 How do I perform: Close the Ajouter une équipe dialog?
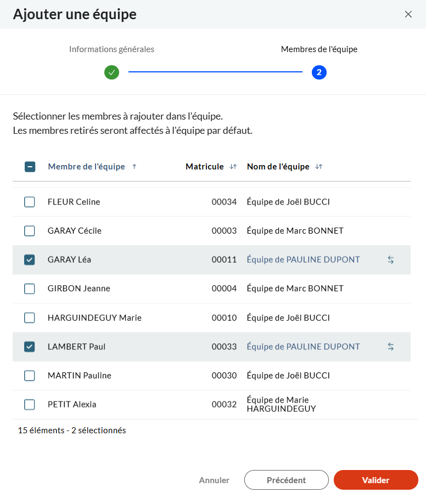408,14
